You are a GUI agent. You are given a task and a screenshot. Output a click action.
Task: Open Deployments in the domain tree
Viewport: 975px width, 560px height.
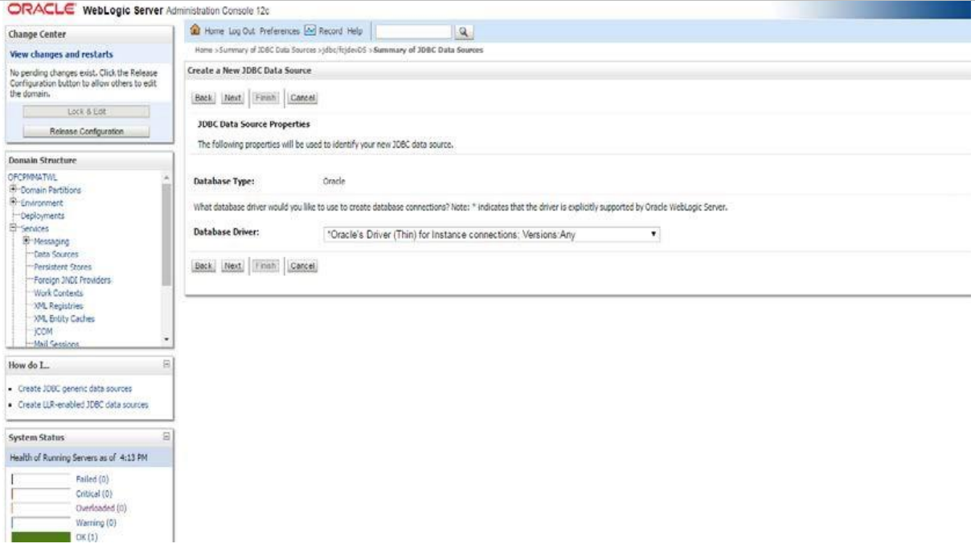[43, 216]
